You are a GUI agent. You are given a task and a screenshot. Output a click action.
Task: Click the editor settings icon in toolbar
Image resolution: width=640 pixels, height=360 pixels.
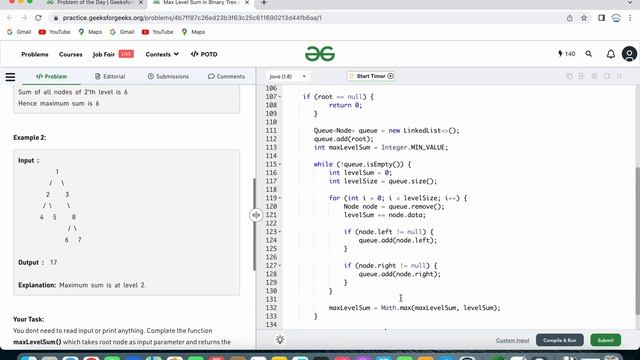coord(594,76)
